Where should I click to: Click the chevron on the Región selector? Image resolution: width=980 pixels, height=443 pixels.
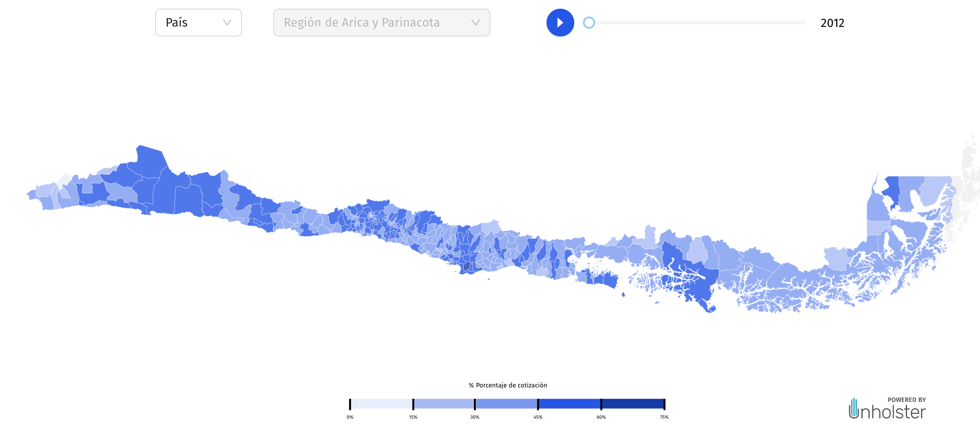(476, 23)
